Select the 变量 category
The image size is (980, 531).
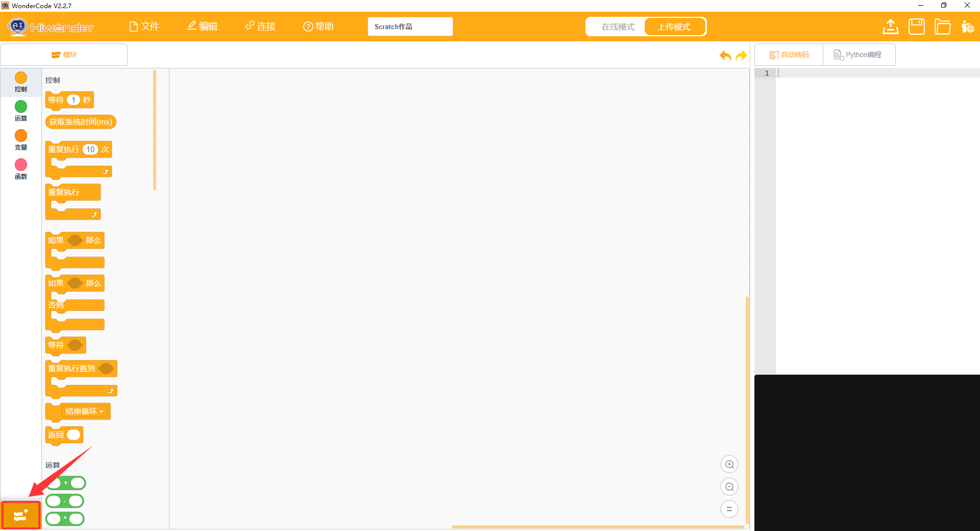(21, 140)
